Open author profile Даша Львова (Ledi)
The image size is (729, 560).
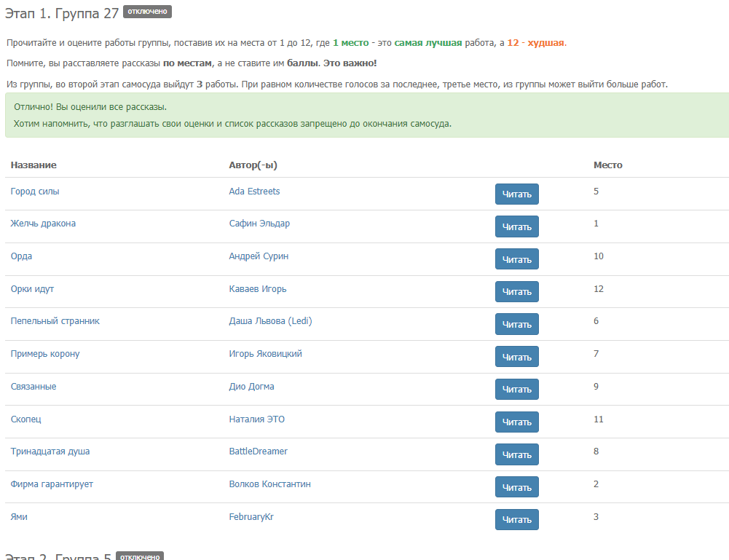point(271,321)
